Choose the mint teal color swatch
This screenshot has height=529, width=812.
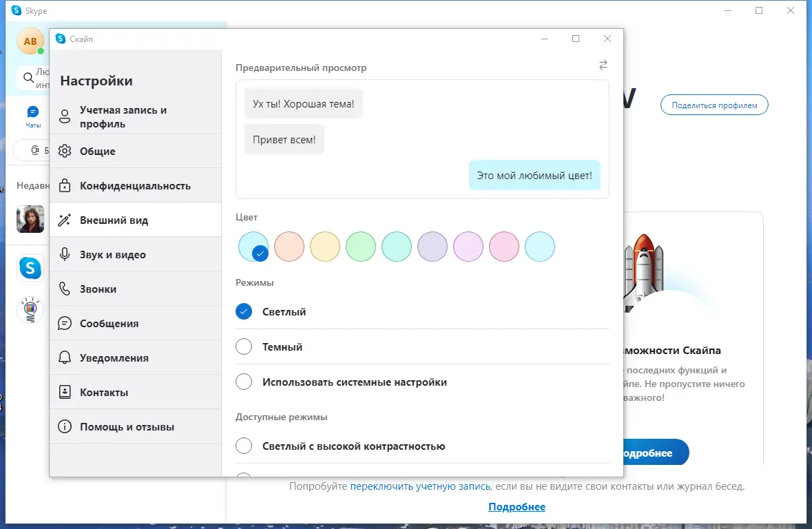click(x=397, y=247)
